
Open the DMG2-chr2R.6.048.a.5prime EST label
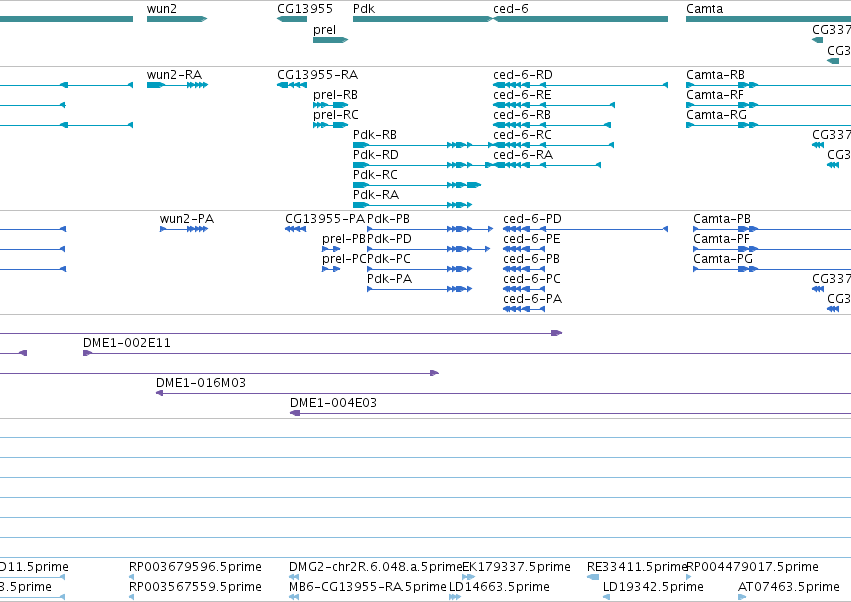pos(376,567)
